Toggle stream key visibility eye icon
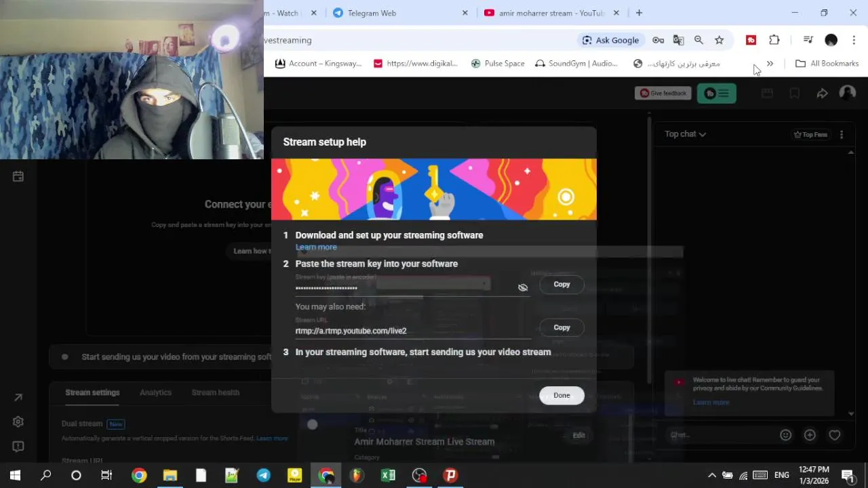 point(523,287)
